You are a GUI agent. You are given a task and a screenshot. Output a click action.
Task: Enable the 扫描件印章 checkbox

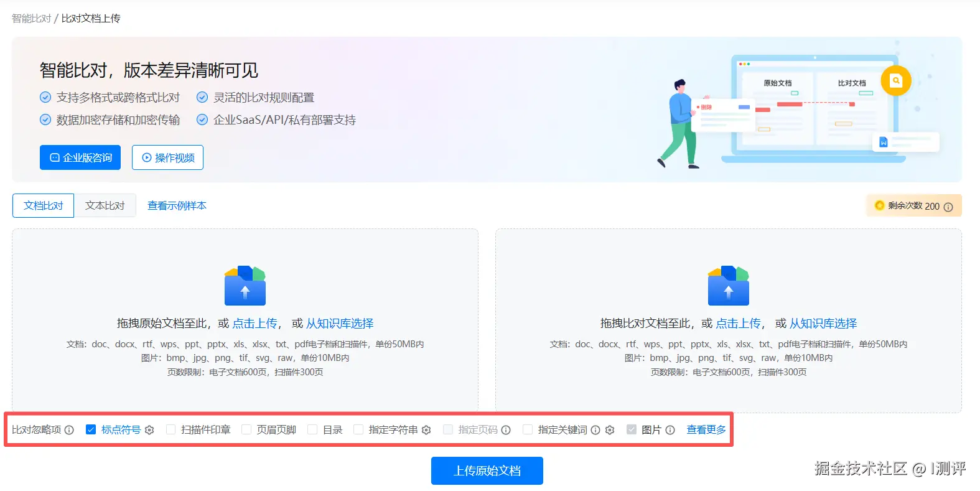pyautogui.click(x=170, y=429)
